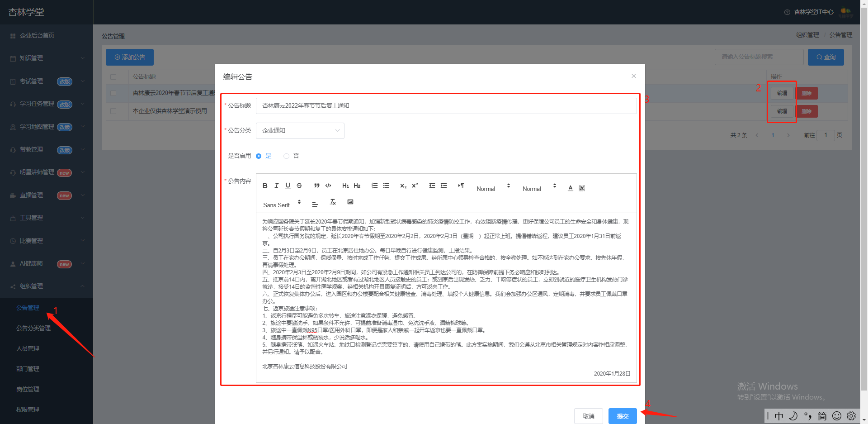Open the text background color picker
Screen dimensions: 868x424
582,188
